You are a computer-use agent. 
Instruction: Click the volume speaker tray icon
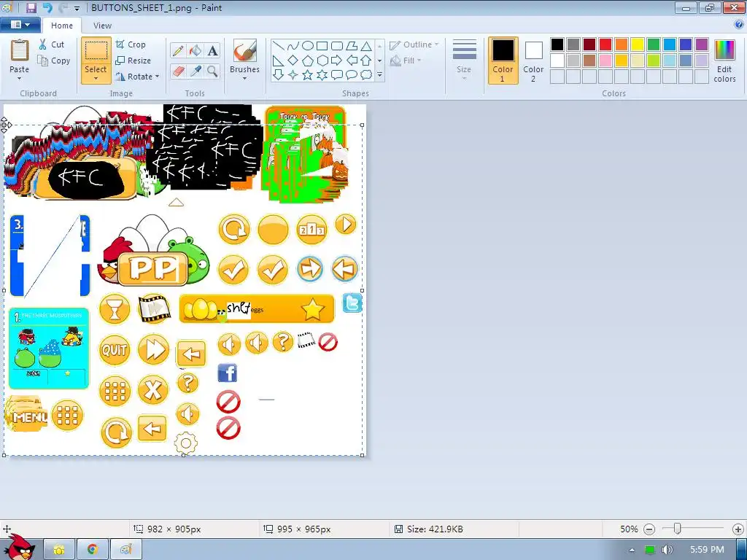click(x=667, y=550)
